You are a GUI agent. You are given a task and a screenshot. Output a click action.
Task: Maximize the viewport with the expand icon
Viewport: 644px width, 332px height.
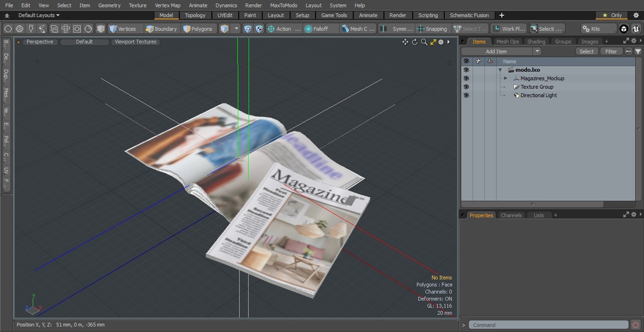coord(433,42)
